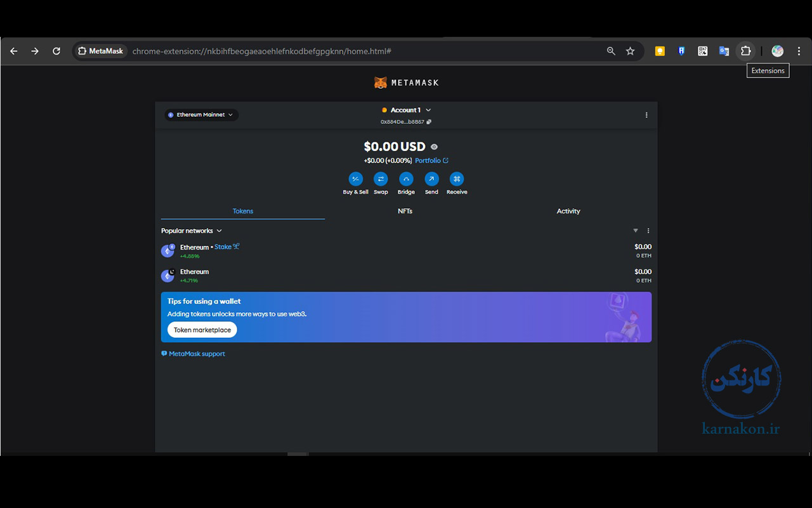Open the blue shield extension icon
The width and height of the screenshot is (812, 508).
point(681,51)
